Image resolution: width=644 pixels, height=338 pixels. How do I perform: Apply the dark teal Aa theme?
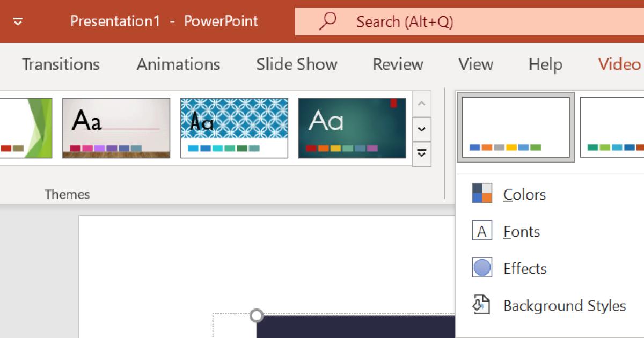tap(352, 128)
